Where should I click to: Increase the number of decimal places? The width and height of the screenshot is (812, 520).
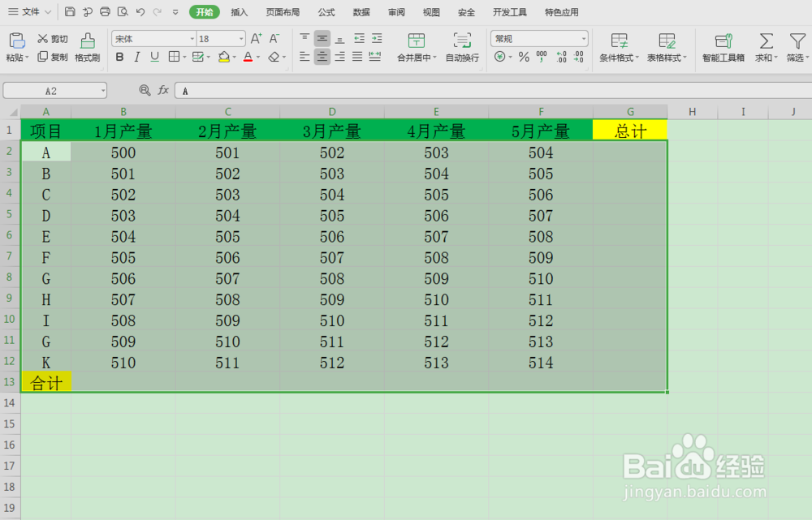click(x=561, y=57)
